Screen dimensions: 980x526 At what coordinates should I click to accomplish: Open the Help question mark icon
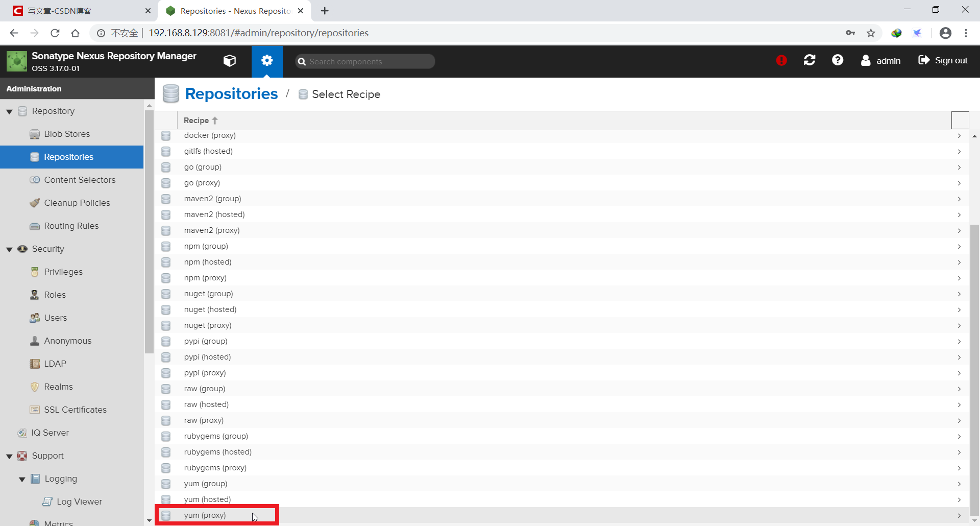[x=838, y=60]
